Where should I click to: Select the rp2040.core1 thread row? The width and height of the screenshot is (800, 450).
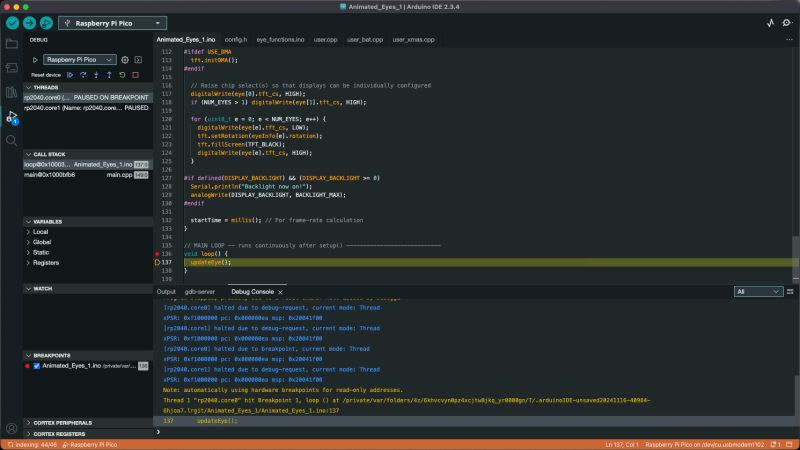tap(88, 108)
